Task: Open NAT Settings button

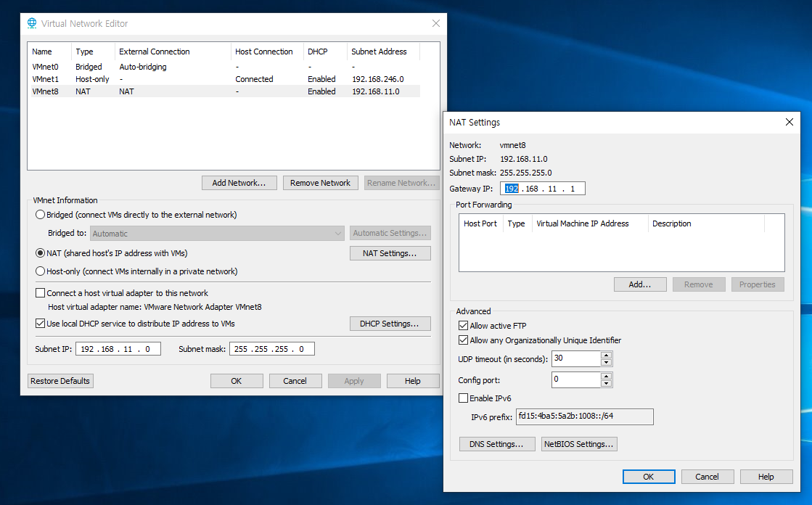Action: pyautogui.click(x=390, y=253)
